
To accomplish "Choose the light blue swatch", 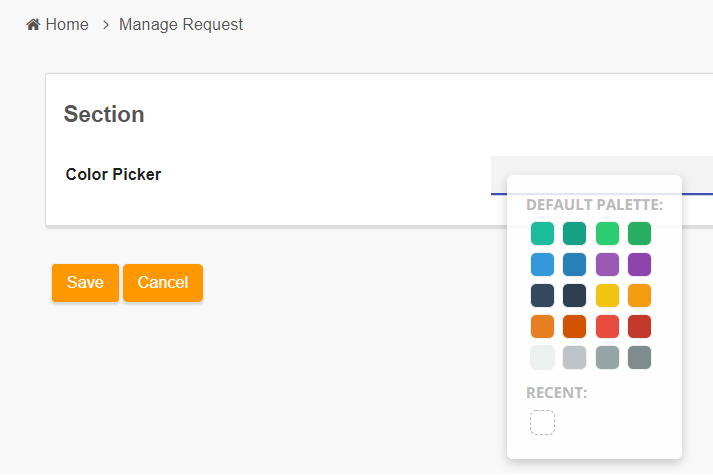I will 542,264.
